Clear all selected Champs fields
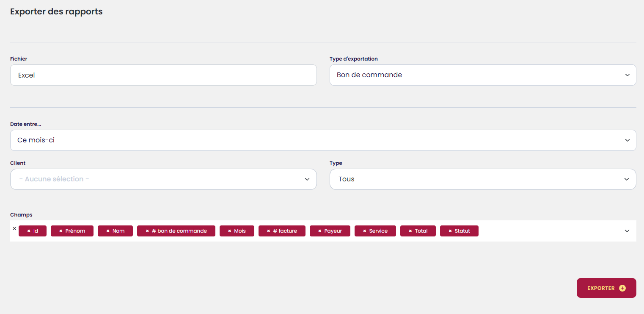 (14, 228)
